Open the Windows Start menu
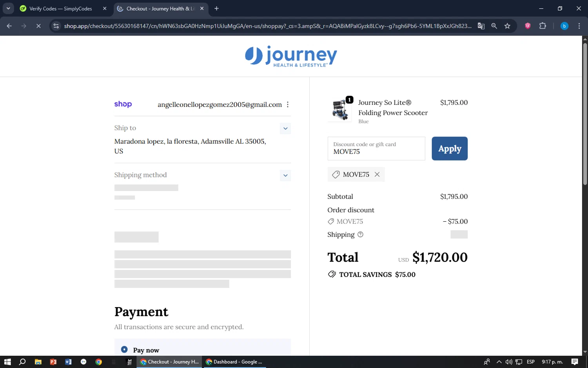The height and width of the screenshot is (368, 588). coord(7,362)
